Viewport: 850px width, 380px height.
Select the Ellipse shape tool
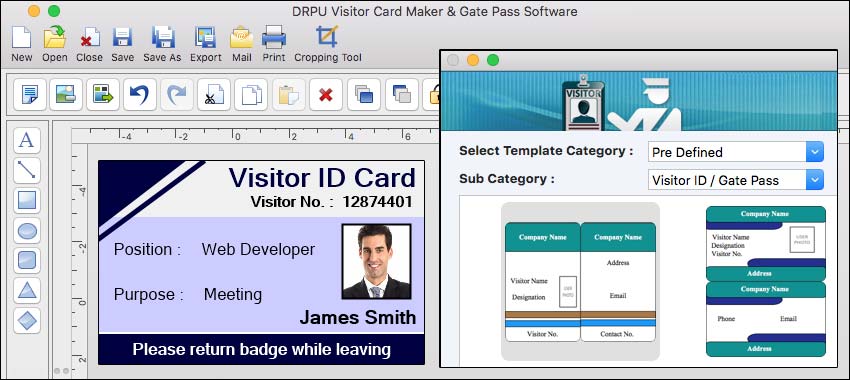tap(27, 231)
